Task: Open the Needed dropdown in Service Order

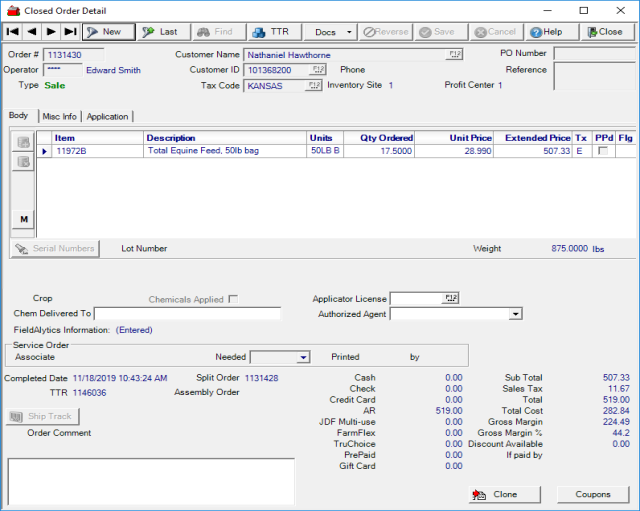Action: tap(303, 357)
